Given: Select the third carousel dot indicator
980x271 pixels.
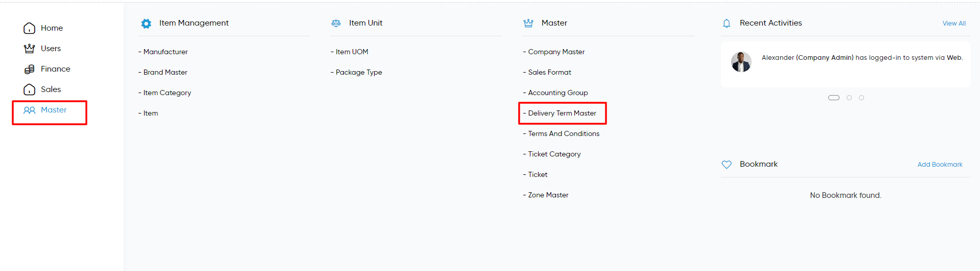Looking at the screenshot, I should tap(861, 98).
